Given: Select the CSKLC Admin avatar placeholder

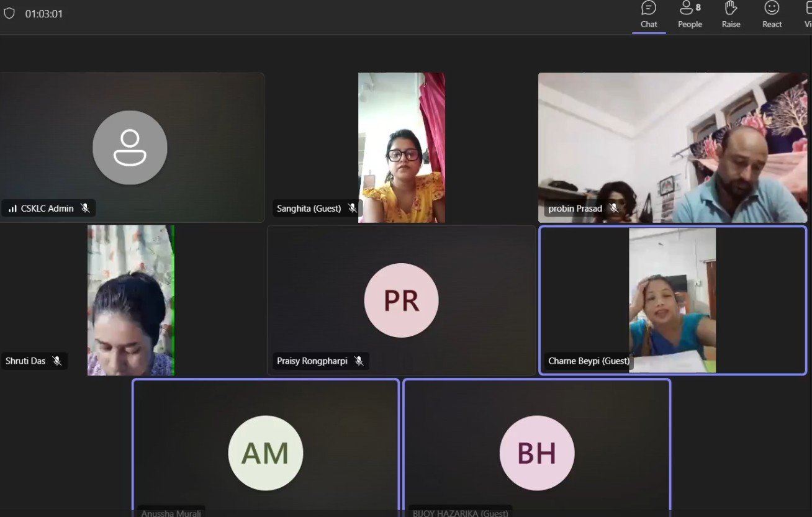Looking at the screenshot, I should 130,148.
